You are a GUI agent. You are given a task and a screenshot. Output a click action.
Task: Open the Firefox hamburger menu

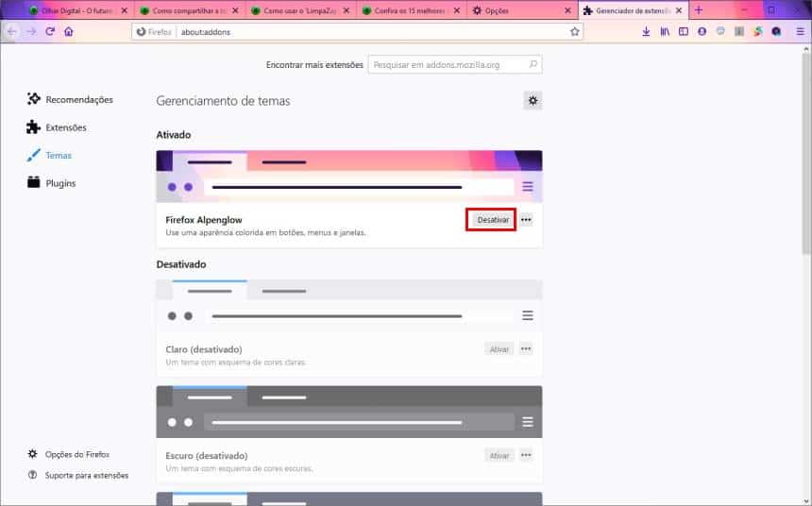pos(800,31)
